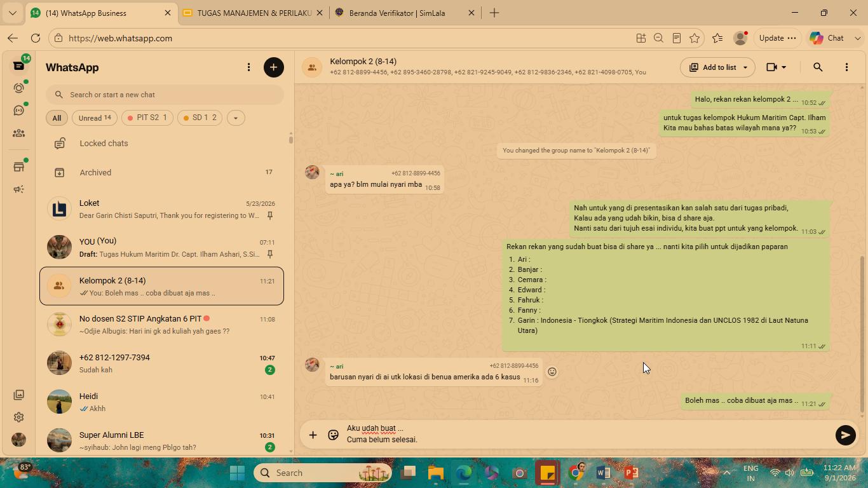Switch to the TUGAS MANAJEMEN & PERILAKU tab

tap(254, 13)
